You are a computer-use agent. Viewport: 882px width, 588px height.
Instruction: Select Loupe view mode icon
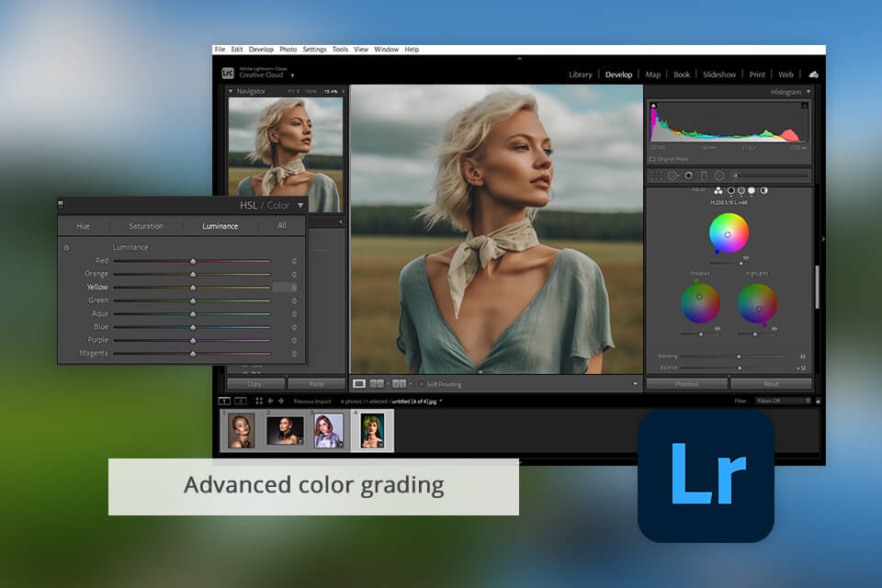359,384
